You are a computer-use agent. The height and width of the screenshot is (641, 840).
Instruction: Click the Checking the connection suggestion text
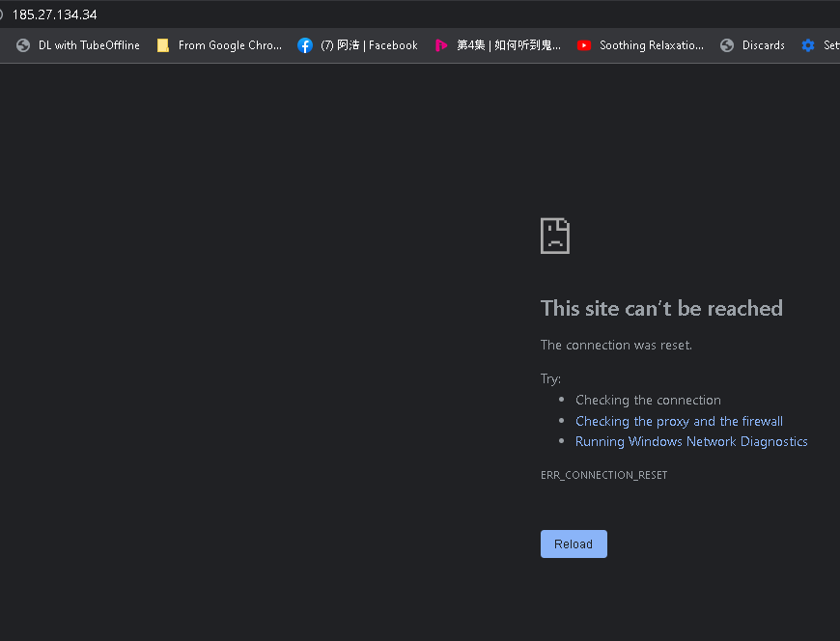click(x=648, y=400)
